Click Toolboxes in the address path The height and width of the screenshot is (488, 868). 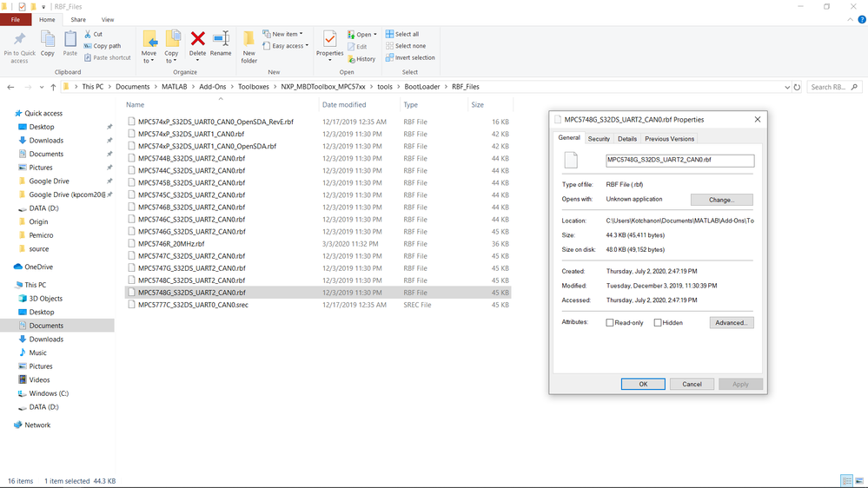[x=254, y=87]
